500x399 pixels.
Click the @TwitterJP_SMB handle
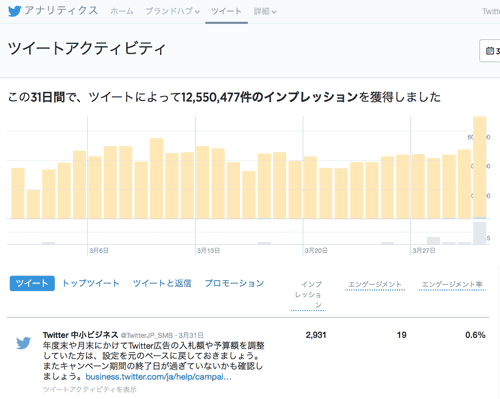[147, 335]
